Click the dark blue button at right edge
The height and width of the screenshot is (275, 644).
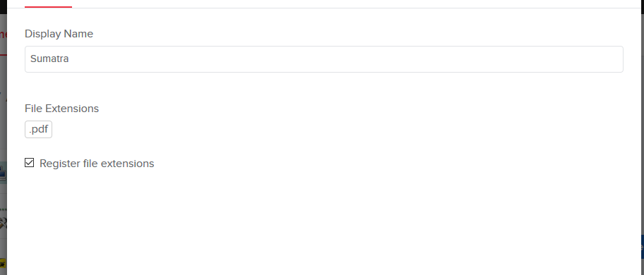642,246
